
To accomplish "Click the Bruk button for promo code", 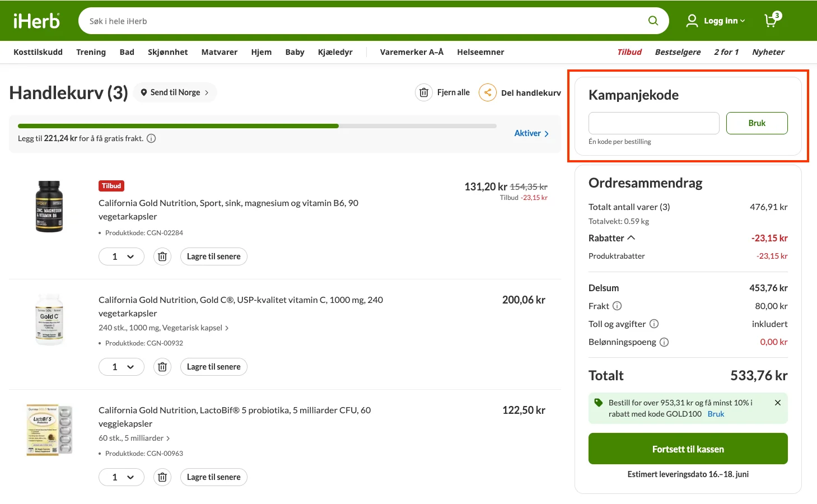I will 757,123.
